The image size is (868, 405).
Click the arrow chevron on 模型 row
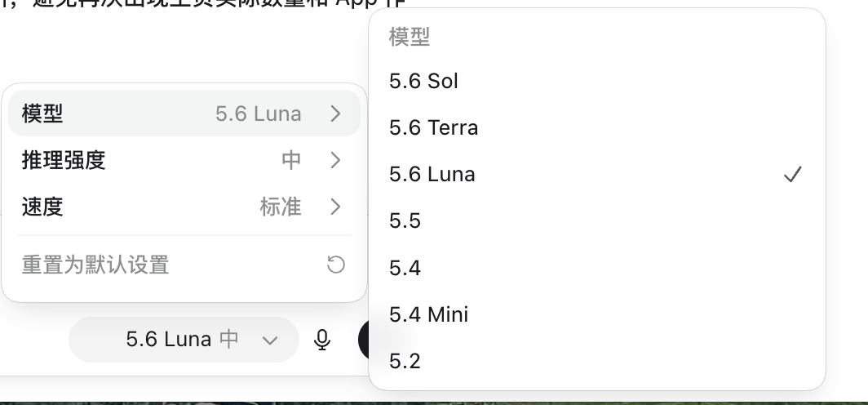coord(335,113)
